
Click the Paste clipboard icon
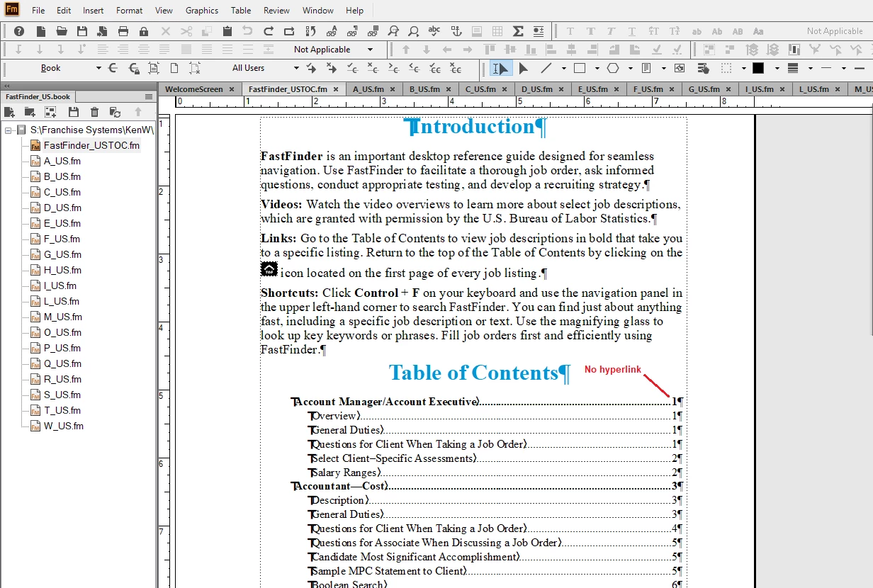tap(227, 31)
